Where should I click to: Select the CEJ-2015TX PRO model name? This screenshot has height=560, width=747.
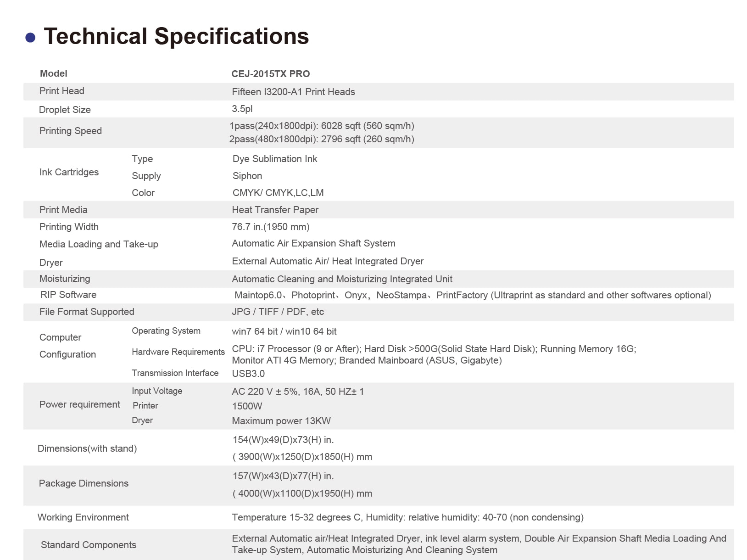(x=270, y=74)
